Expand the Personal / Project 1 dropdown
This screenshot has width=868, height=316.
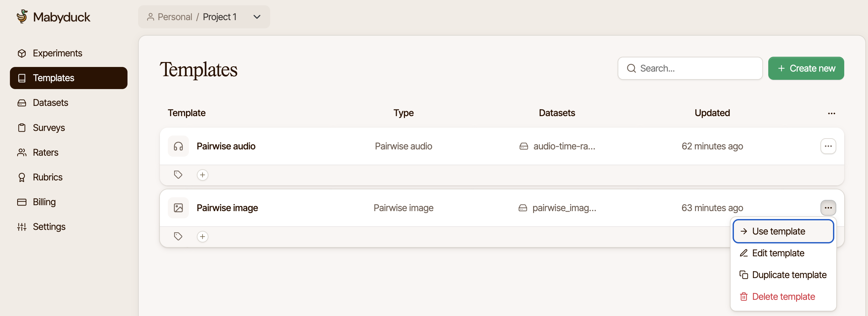(x=204, y=17)
